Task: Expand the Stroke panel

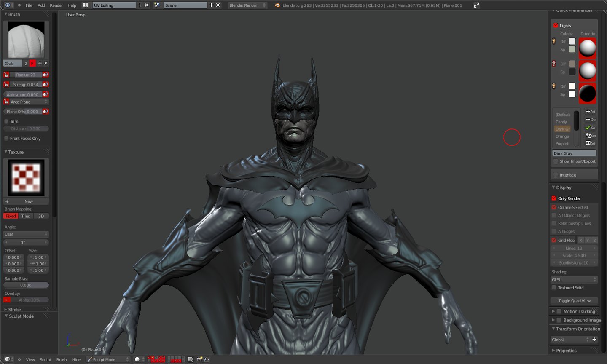Action: [6, 310]
